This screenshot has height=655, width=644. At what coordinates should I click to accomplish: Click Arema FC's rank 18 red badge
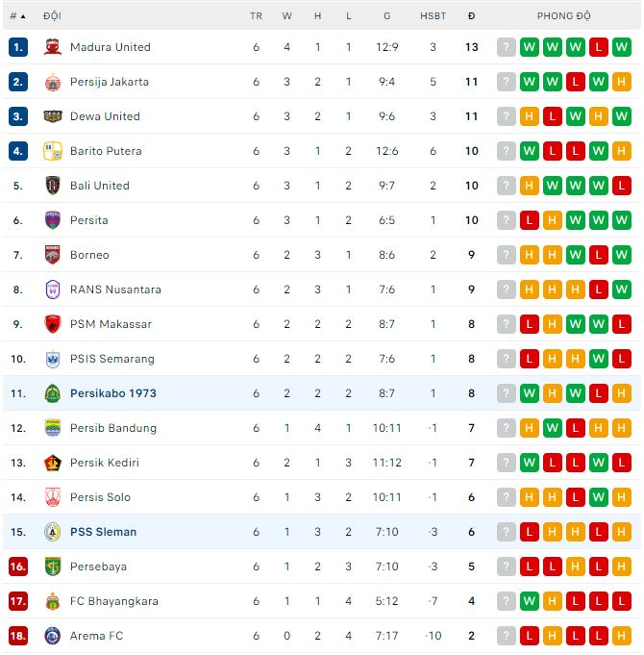coord(18,636)
